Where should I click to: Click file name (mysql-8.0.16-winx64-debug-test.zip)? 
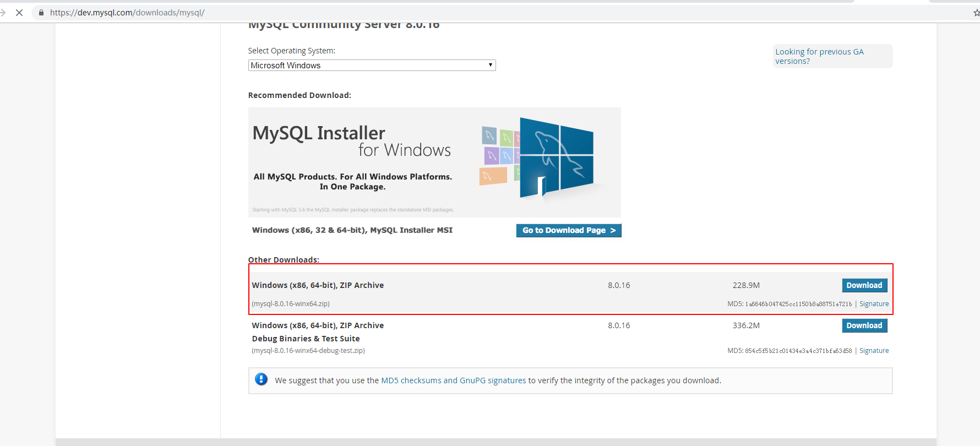[308, 351]
